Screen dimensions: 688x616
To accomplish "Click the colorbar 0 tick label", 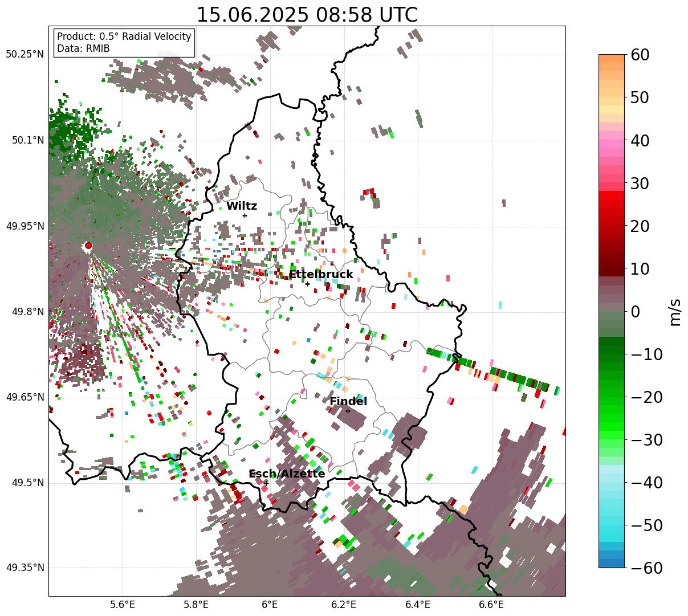I will 634,312.
